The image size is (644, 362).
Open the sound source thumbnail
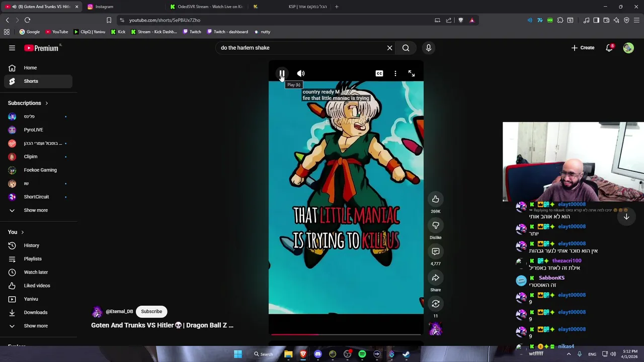[x=436, y=329]
